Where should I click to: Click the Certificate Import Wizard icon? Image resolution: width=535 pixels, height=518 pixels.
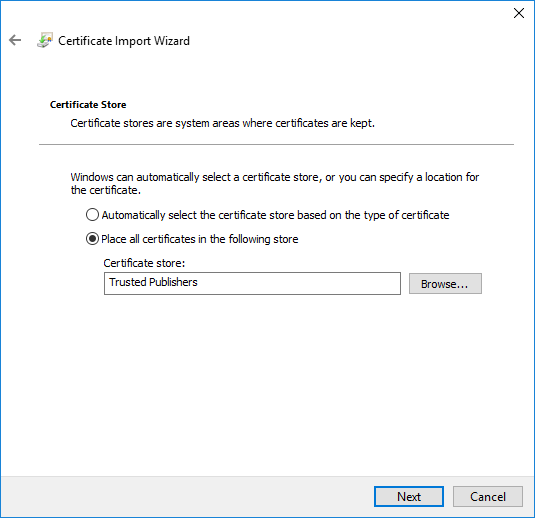click(x=45, y=40)
